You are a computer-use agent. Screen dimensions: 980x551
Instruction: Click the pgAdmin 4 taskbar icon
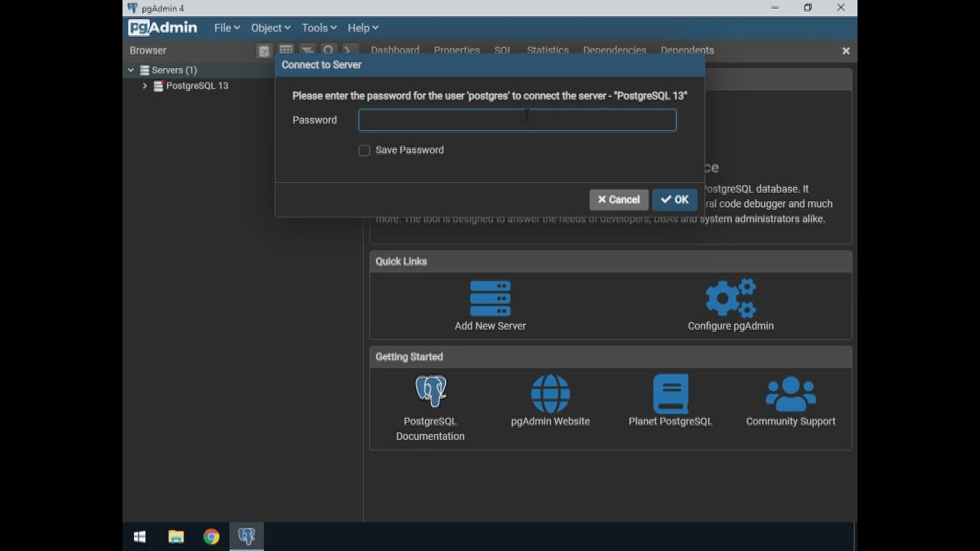[247, 537]
